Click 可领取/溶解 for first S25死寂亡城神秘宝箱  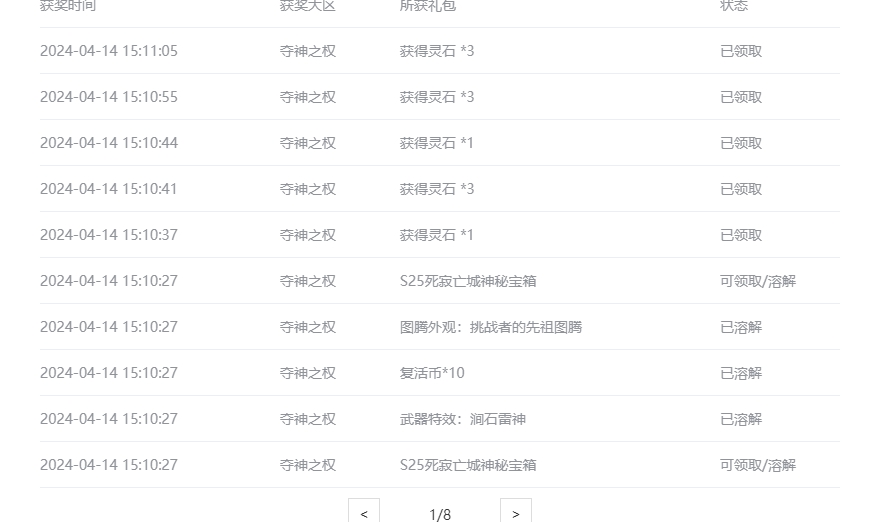click(758, 281)
